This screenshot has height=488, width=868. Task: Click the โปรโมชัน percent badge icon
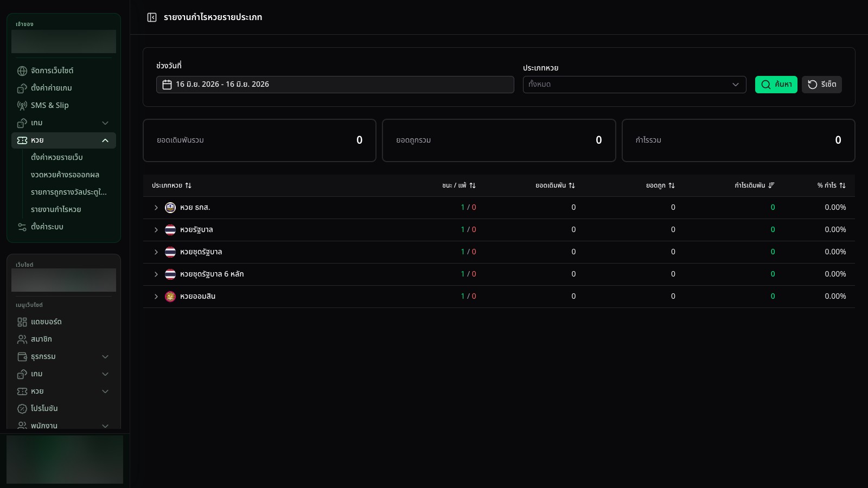22,409
